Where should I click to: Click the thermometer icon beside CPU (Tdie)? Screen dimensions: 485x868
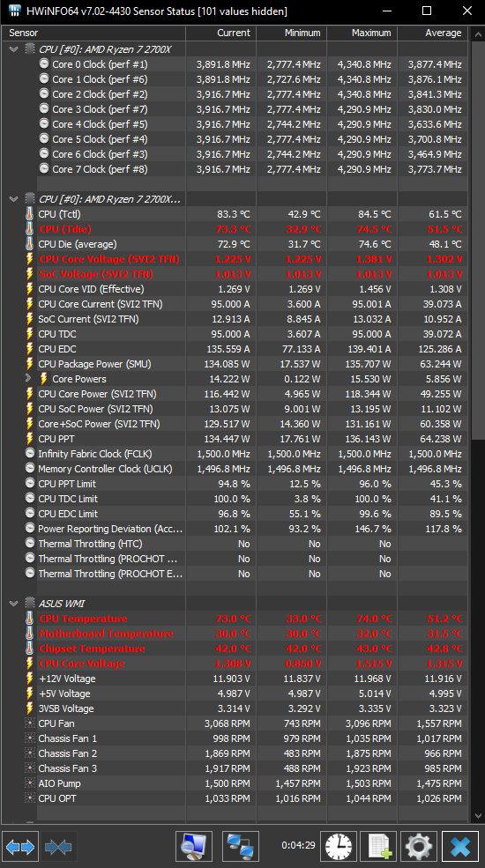[30, 228]
